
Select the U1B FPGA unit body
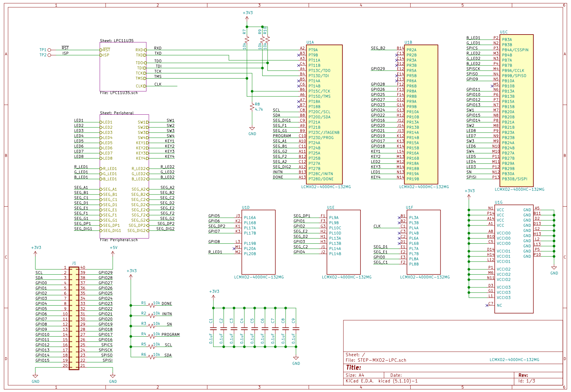point(421,114)
